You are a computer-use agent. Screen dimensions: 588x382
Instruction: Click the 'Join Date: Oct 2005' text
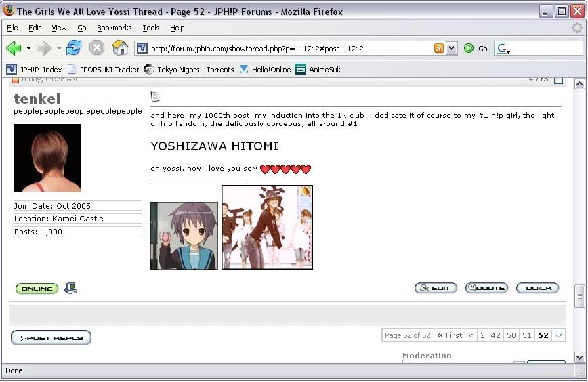point(52,206)
